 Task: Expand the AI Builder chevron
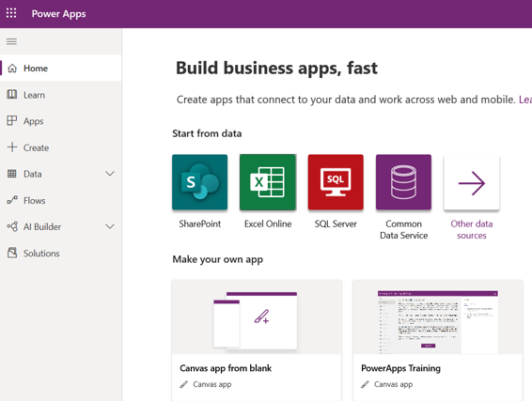click(x=110, y=226)
